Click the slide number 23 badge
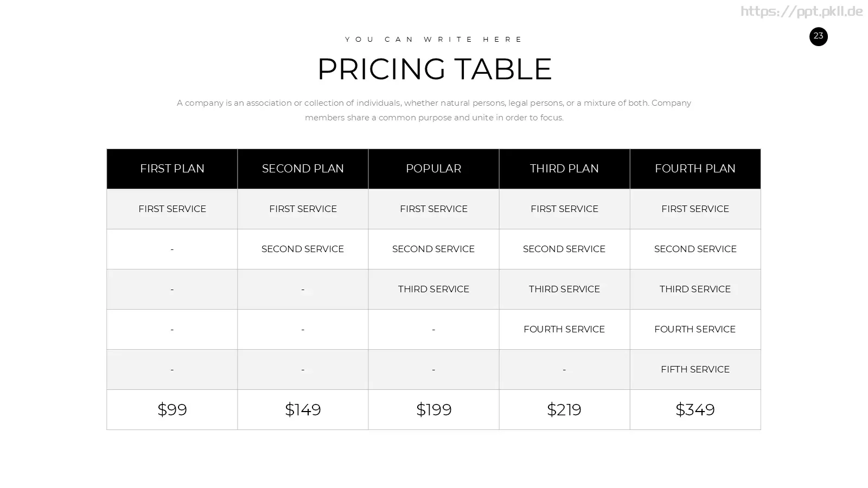 (x=818, y=36)
